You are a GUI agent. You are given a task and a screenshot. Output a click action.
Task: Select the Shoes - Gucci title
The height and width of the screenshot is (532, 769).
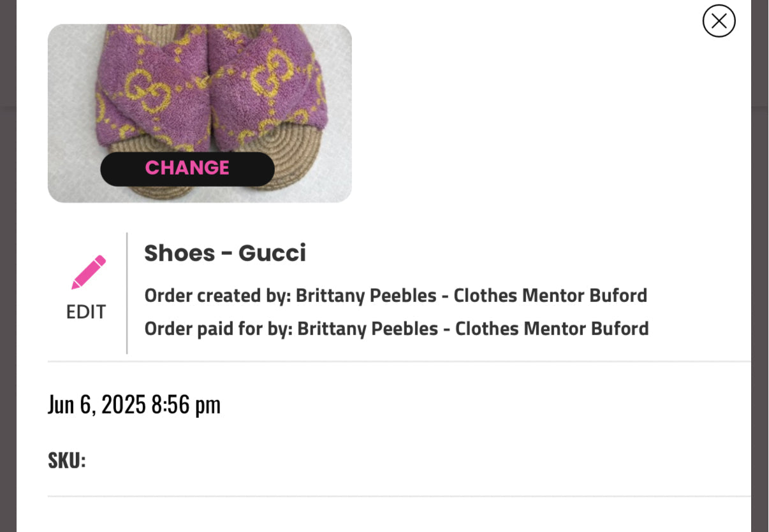(x=226, y=252)
